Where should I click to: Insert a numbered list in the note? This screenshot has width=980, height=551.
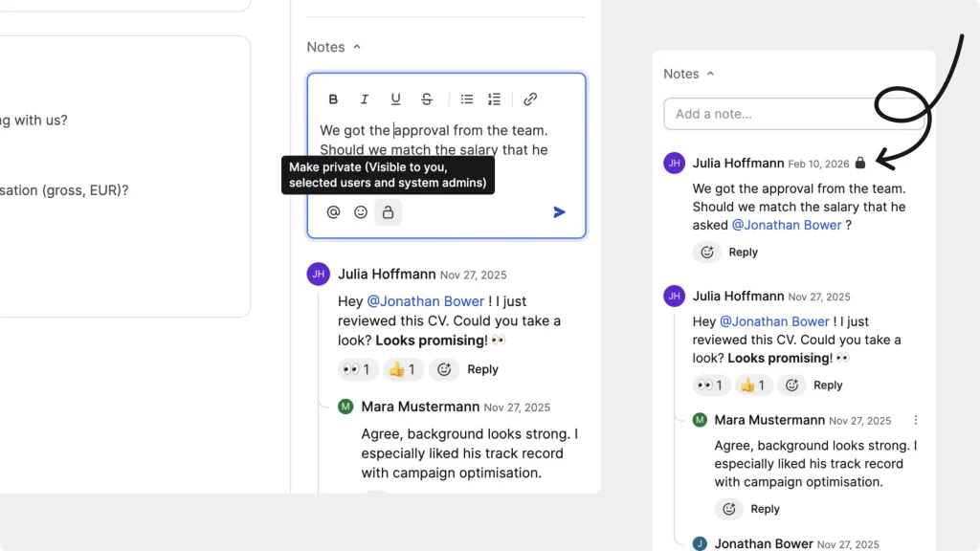494,99
